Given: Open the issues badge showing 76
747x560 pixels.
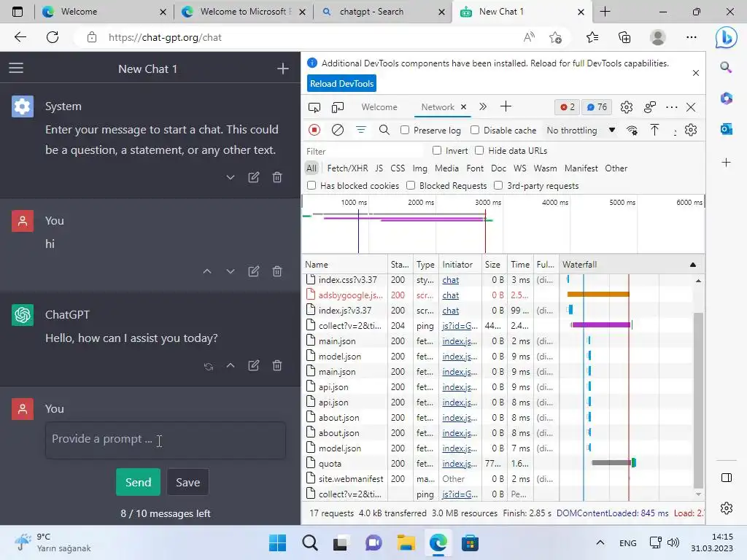Looking at the screenshot, I should [x=597, y=107].
